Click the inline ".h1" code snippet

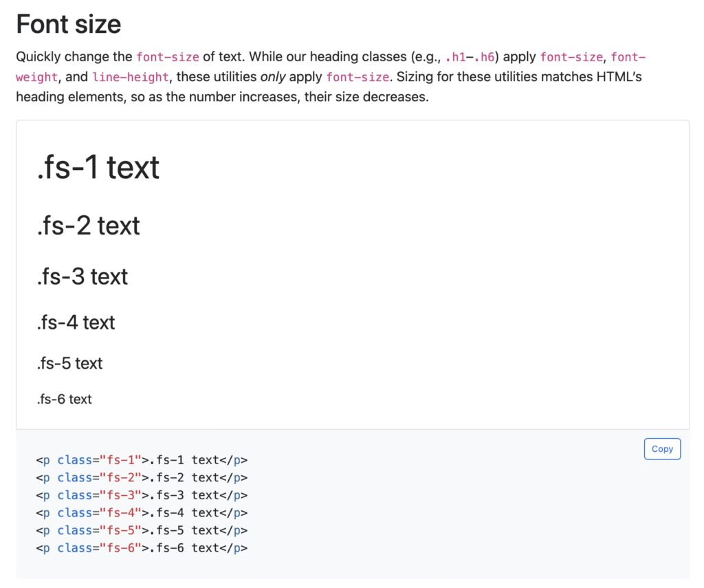454,57
